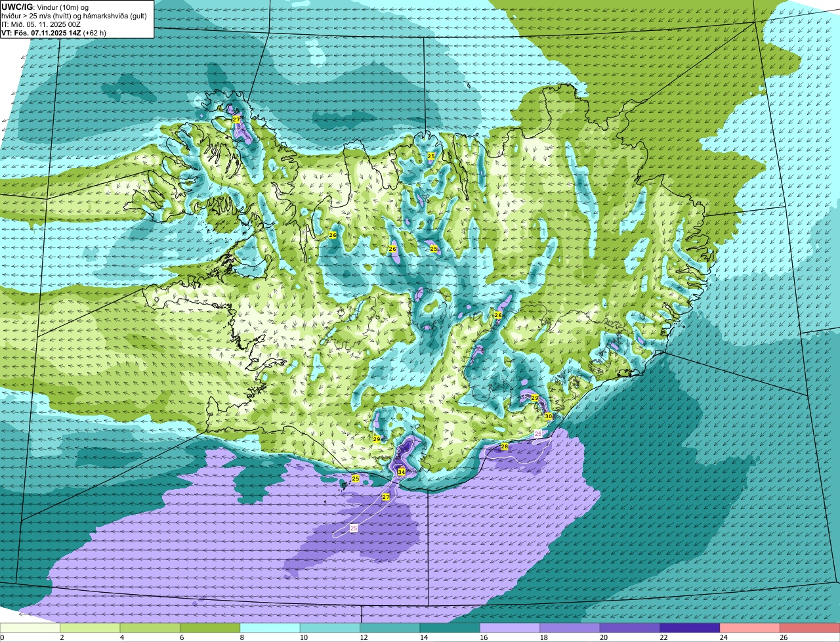The image size is (840, 642).
Task: Click the 12–14 m/s turquoise legend swatch
Action: [x=390, y=628]
